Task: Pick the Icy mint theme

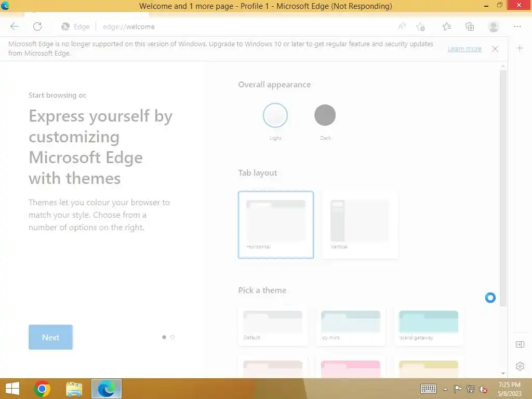Action: click(351, 326)
